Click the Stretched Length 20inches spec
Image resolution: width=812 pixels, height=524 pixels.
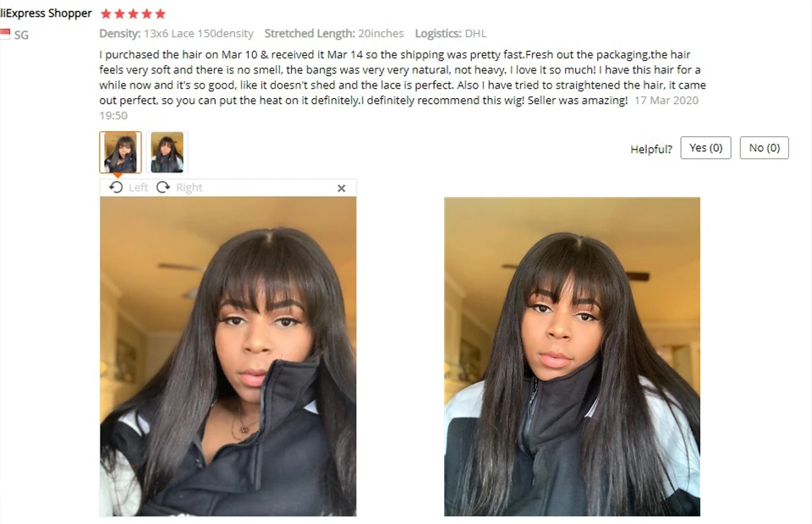[334, 34]
